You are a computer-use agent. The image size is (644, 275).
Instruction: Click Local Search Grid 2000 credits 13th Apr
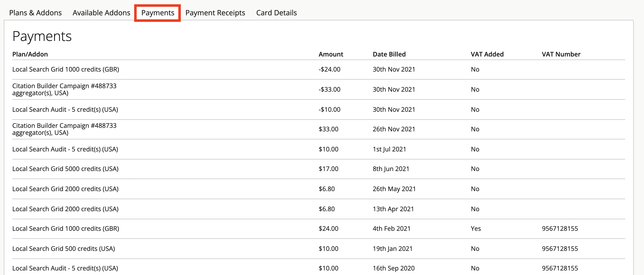[65, 209]
